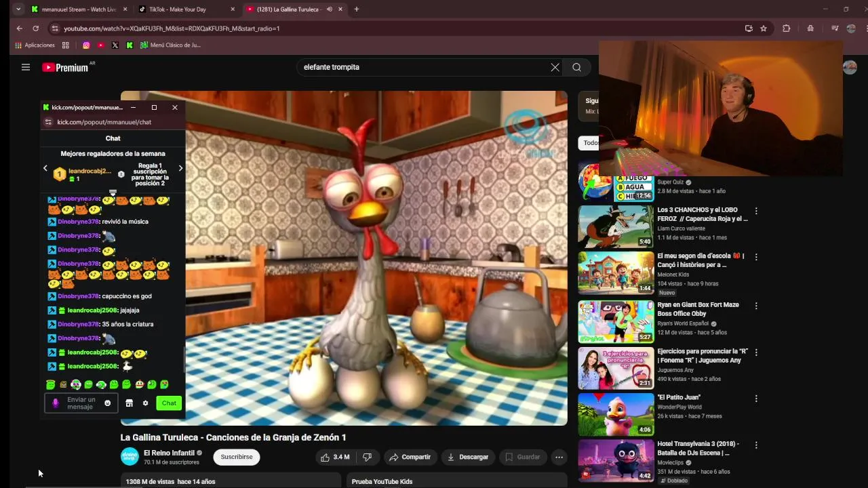
Task: Toggle playback on the Gallina Turuleca video
Action: [344, 258]
